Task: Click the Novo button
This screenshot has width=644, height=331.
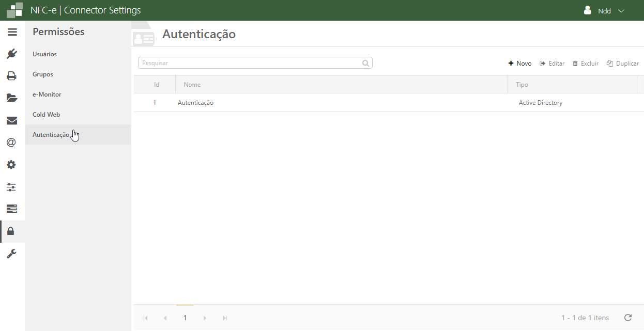Action: (x=520, y=64)
